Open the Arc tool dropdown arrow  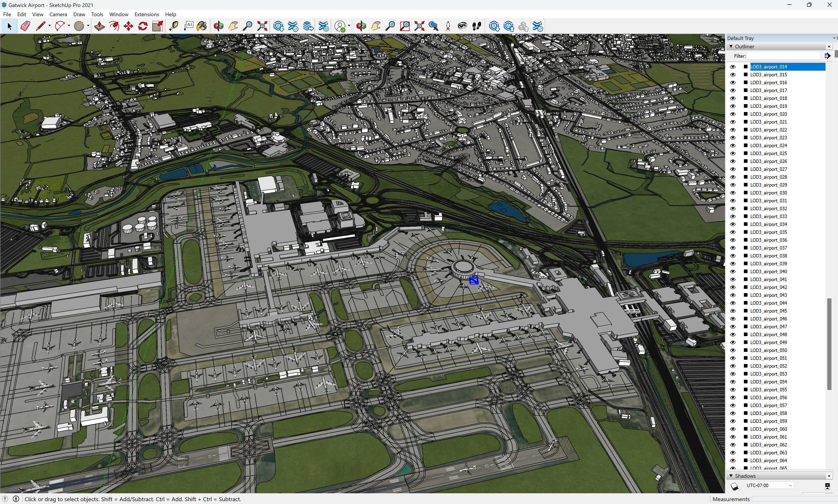(69, 26)
